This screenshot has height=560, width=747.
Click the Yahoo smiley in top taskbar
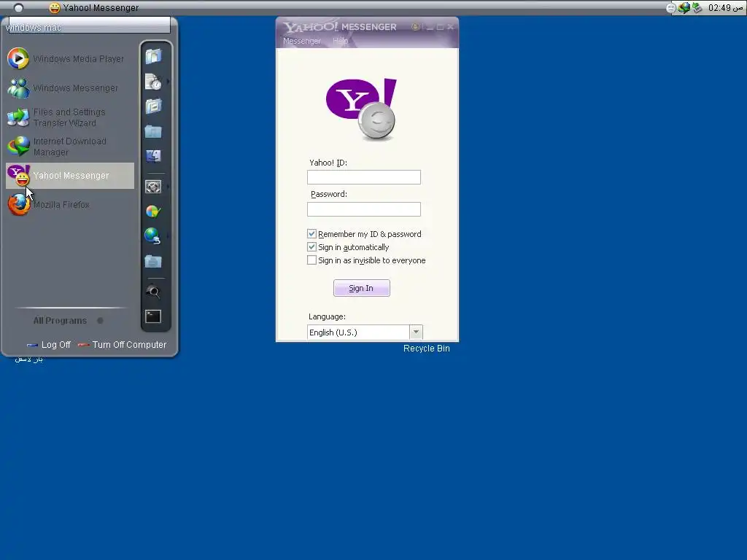[x=55, y=7]
